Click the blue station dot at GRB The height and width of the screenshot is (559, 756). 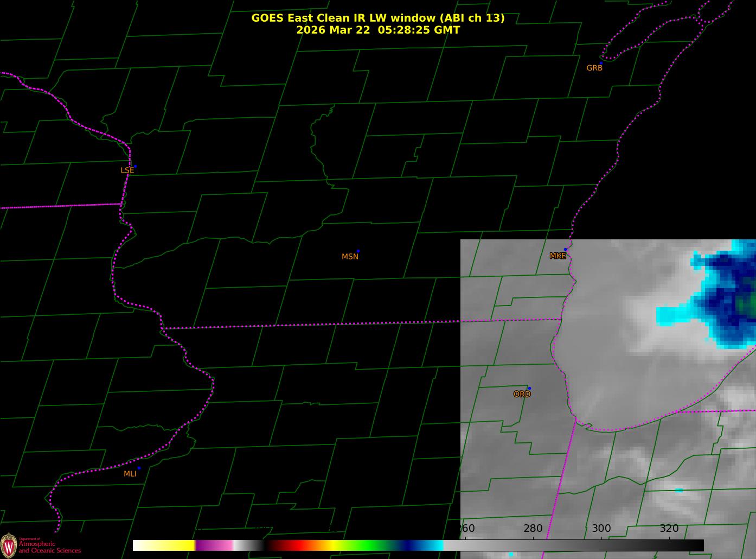601,63
